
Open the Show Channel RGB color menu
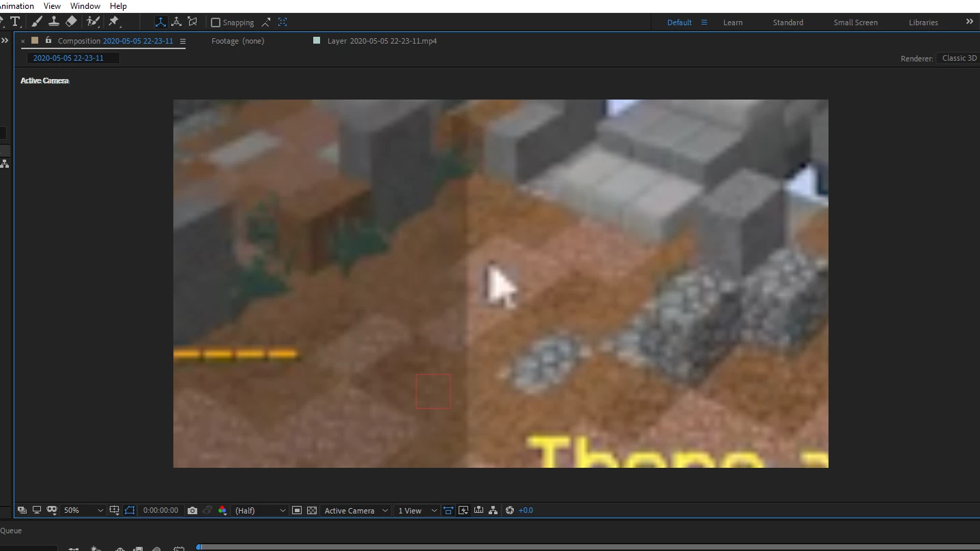coord(222,510)
